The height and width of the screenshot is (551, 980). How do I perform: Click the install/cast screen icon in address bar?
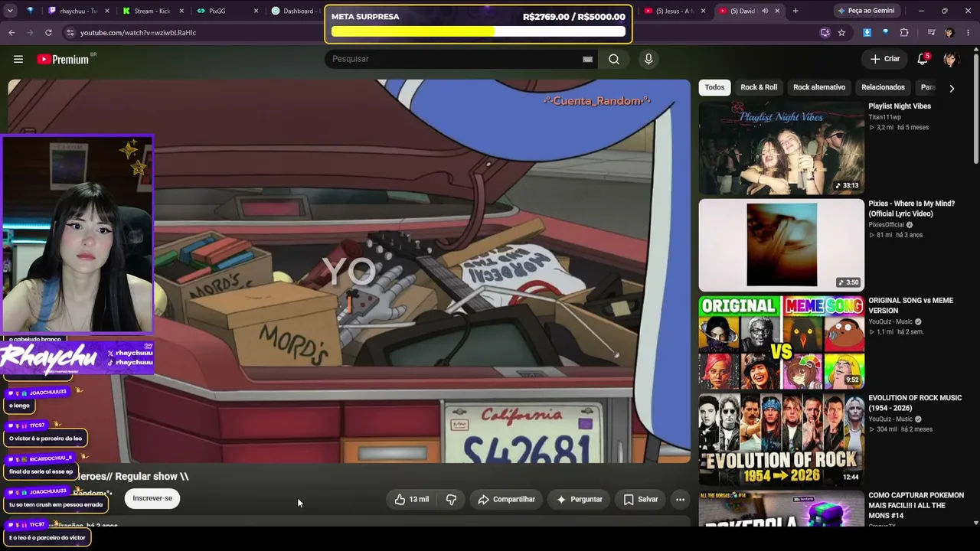(825, 33)
